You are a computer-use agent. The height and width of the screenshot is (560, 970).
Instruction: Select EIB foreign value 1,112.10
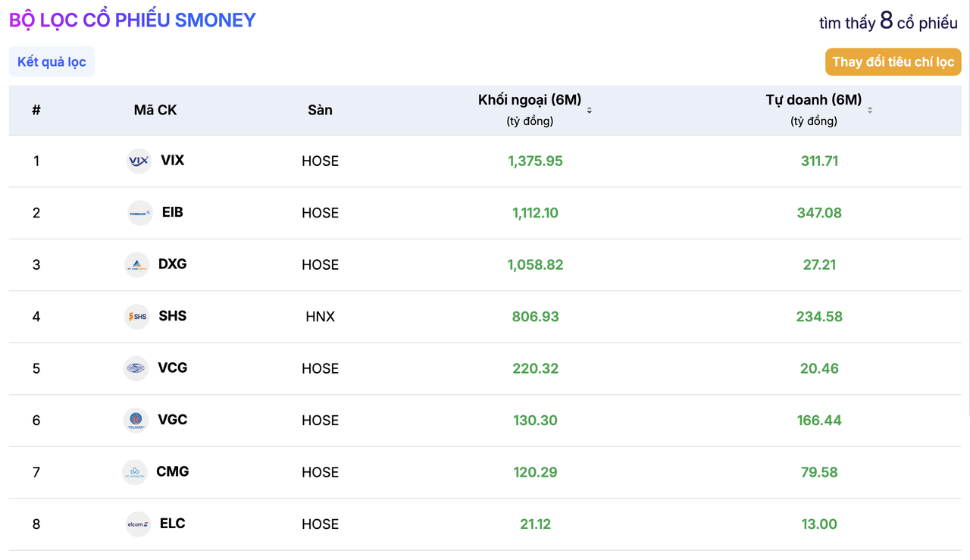coord(536,213)
